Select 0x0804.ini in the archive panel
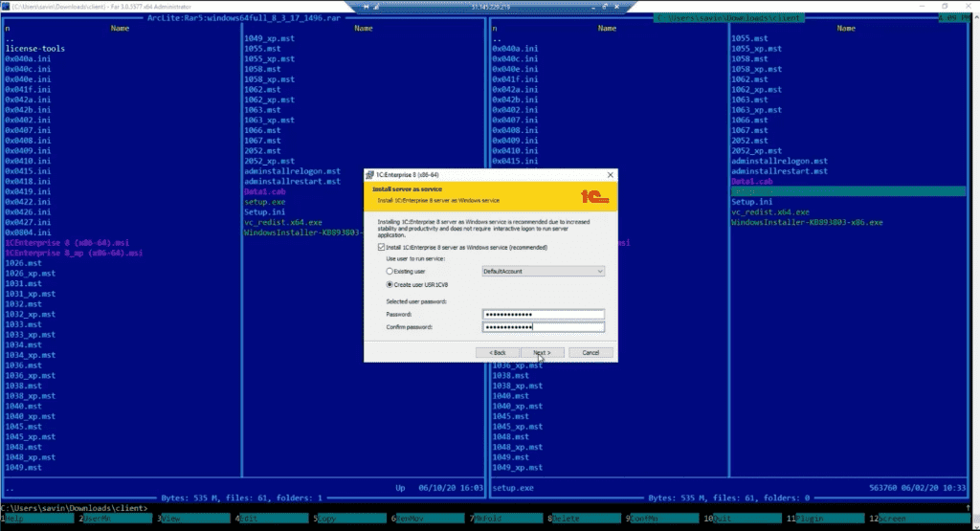 click(x=28, y=232)
